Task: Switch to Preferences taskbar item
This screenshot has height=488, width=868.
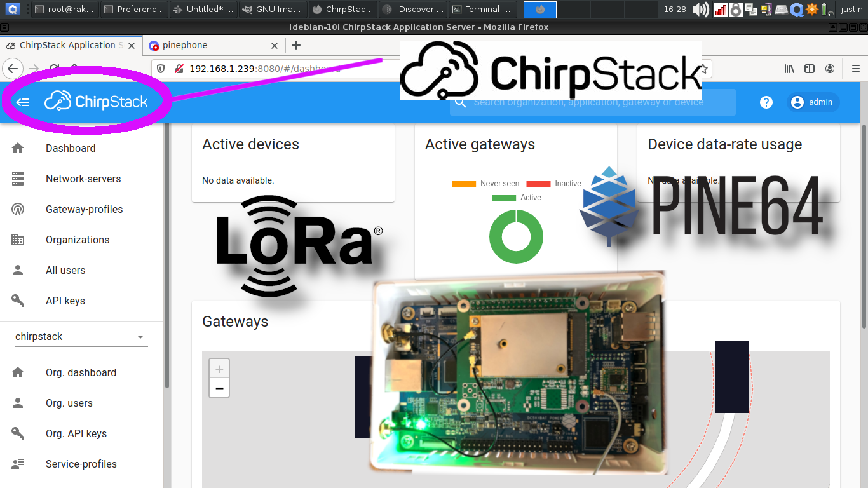Action: pyautogui.click(x=133, y=10)
